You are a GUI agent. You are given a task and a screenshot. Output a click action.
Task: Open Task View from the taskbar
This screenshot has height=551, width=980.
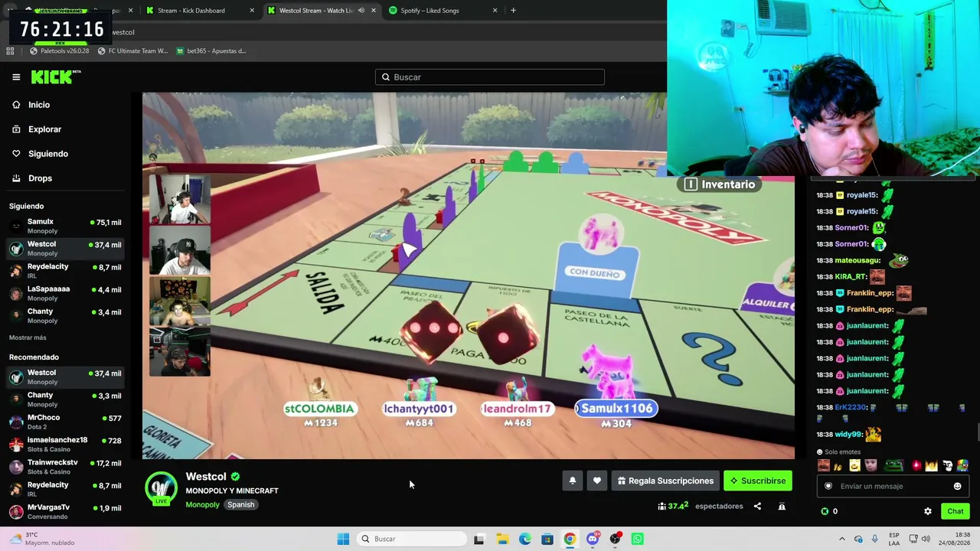pos(479,539)
